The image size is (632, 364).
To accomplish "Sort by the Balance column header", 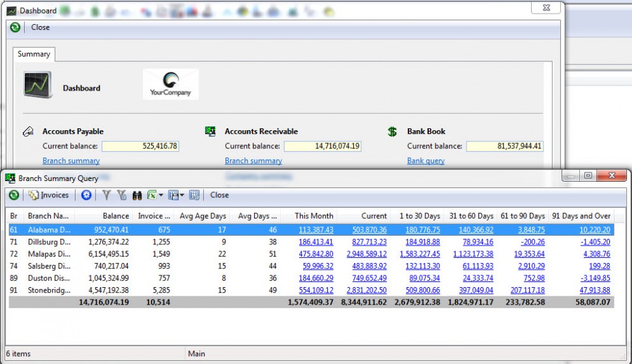I will (103, 216).
